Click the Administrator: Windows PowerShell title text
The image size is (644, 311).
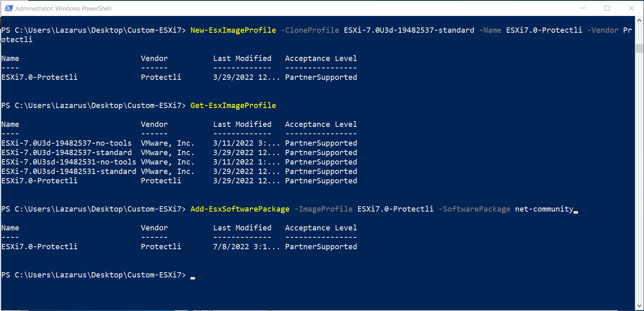63,9
